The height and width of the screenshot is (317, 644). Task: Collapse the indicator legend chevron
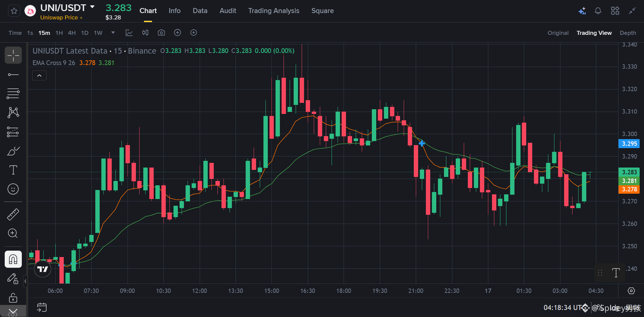[39, 75]
